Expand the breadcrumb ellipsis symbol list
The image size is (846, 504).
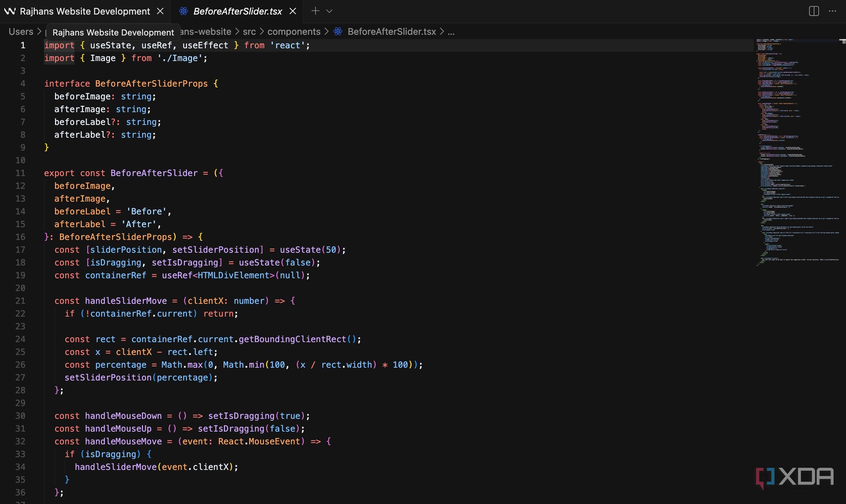click(451, 32)
